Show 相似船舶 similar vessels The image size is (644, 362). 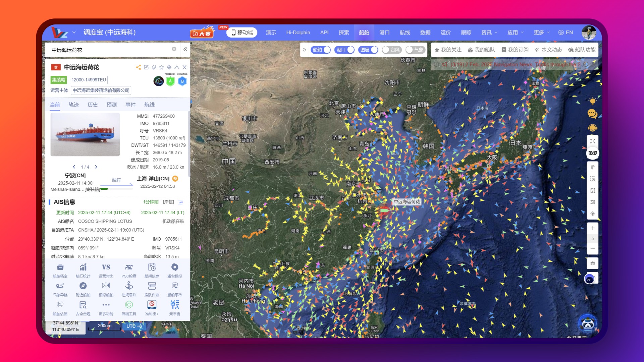coord(106,289)
